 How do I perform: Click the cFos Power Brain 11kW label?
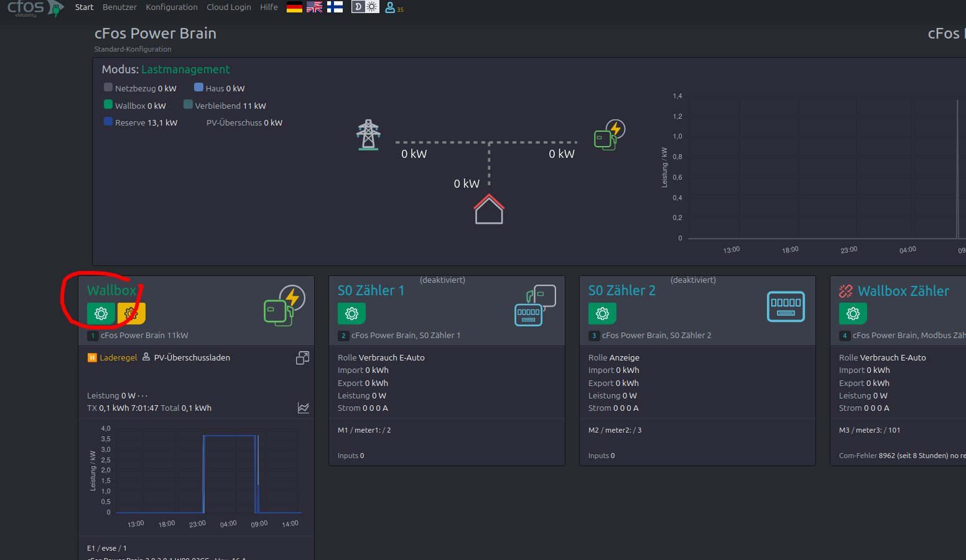tap(144, 335)
